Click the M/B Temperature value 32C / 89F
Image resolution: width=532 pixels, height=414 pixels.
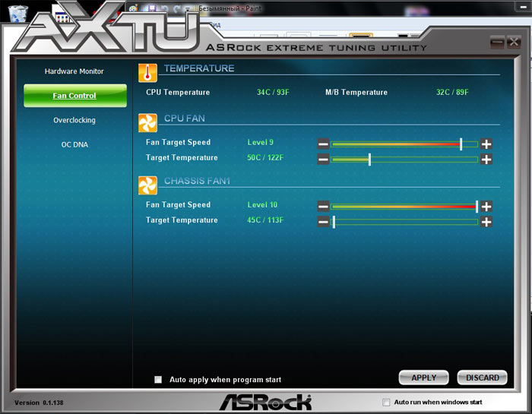[x=452, y=92]
